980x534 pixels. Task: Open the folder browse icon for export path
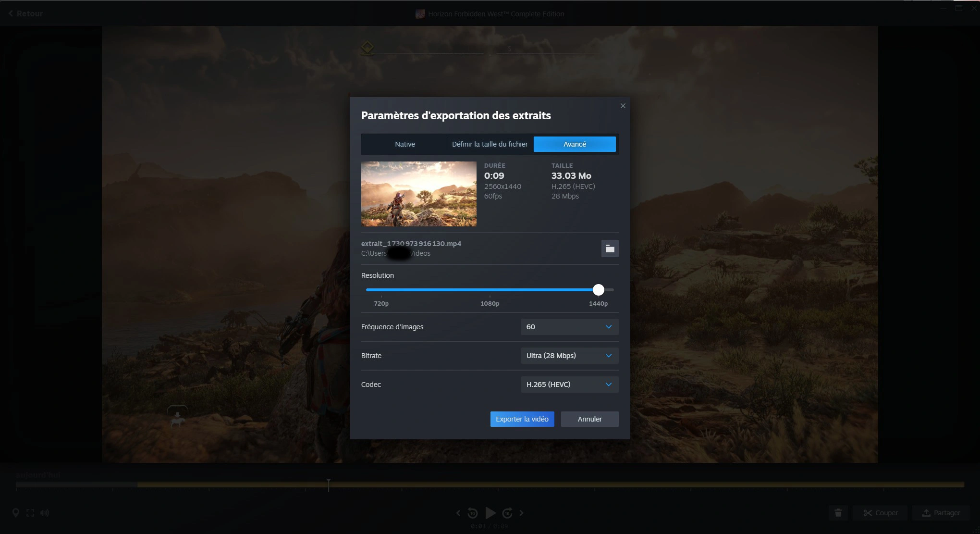tap(610, 248)
